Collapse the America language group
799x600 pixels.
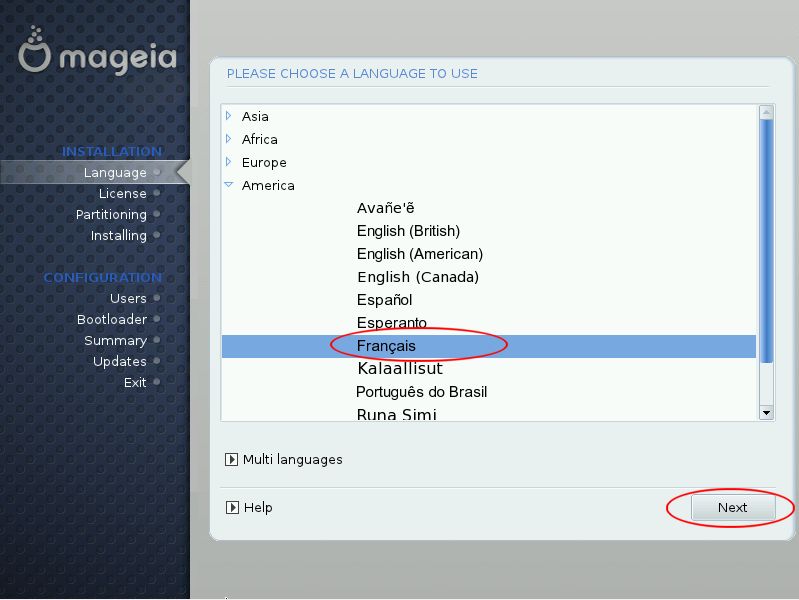pyautogui.click(x=229, y=185)
